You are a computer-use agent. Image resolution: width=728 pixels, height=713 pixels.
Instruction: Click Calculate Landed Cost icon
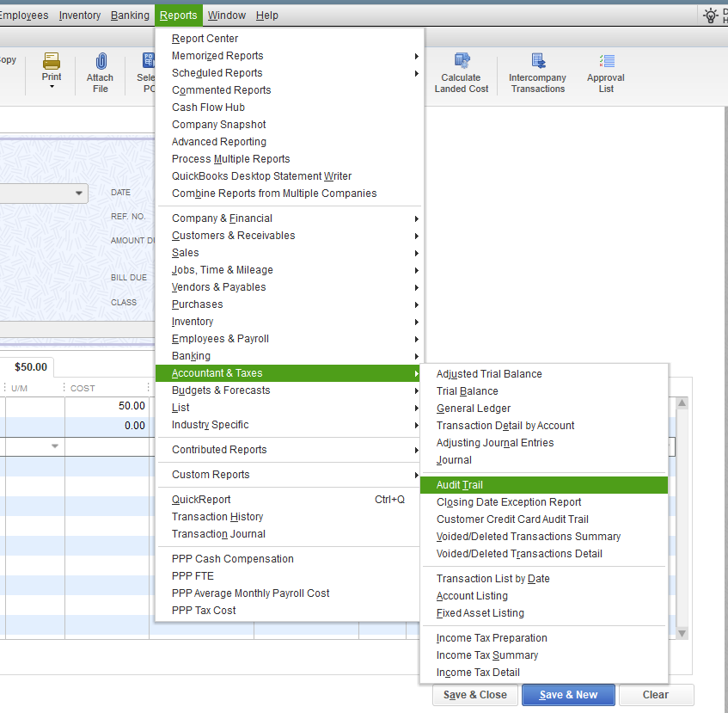462,61
